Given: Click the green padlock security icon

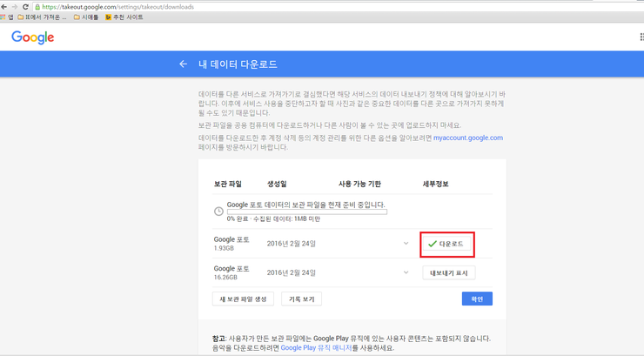Looking at the screenshot, I should click(37, 7).
